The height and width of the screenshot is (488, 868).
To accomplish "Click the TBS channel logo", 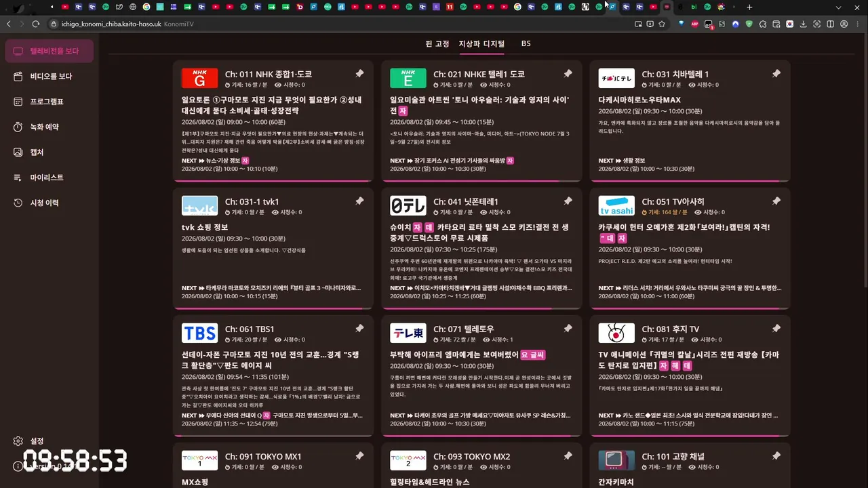I will [x=199, y=333].
